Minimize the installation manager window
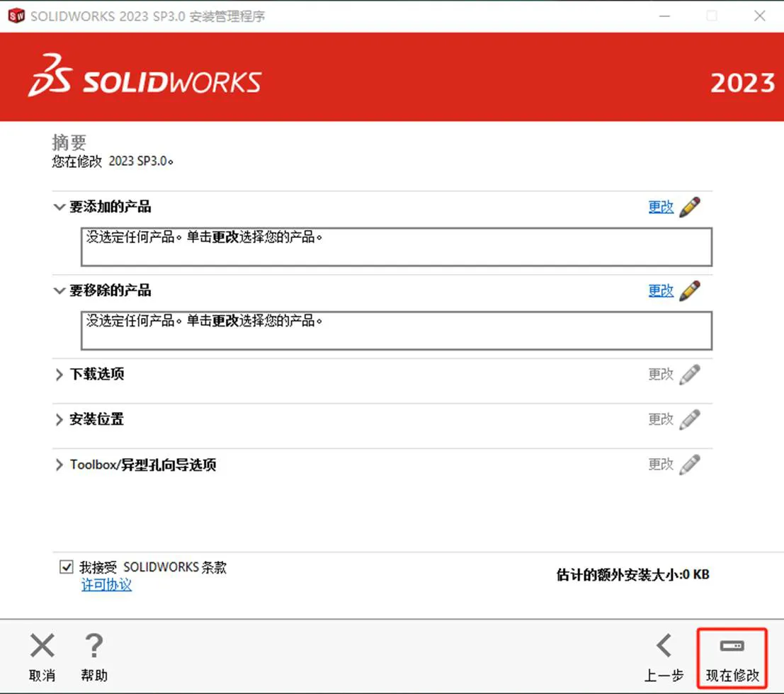 click(x=664, y=16)
